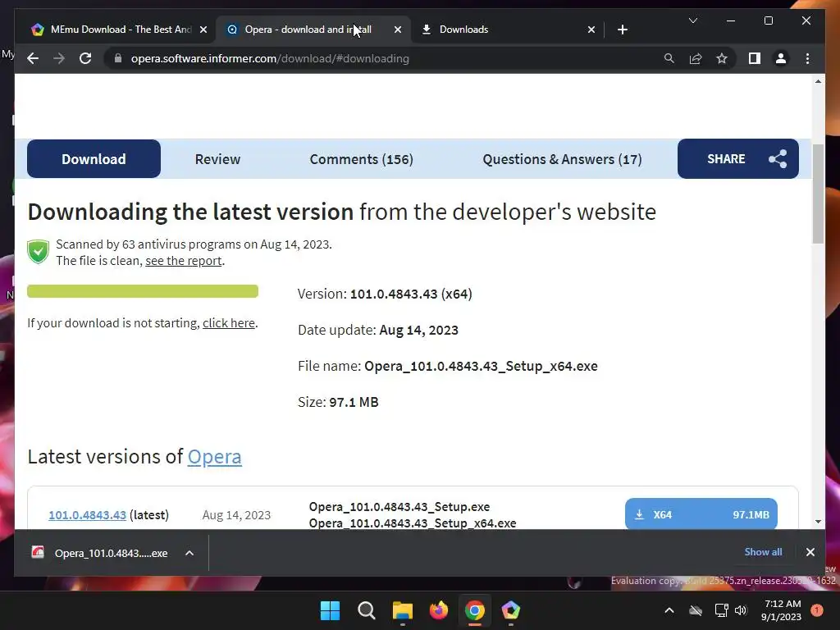The width and height of the screenshot is (840, 630).
Task: Click the browser forward arrow
Action: point(59,58)
